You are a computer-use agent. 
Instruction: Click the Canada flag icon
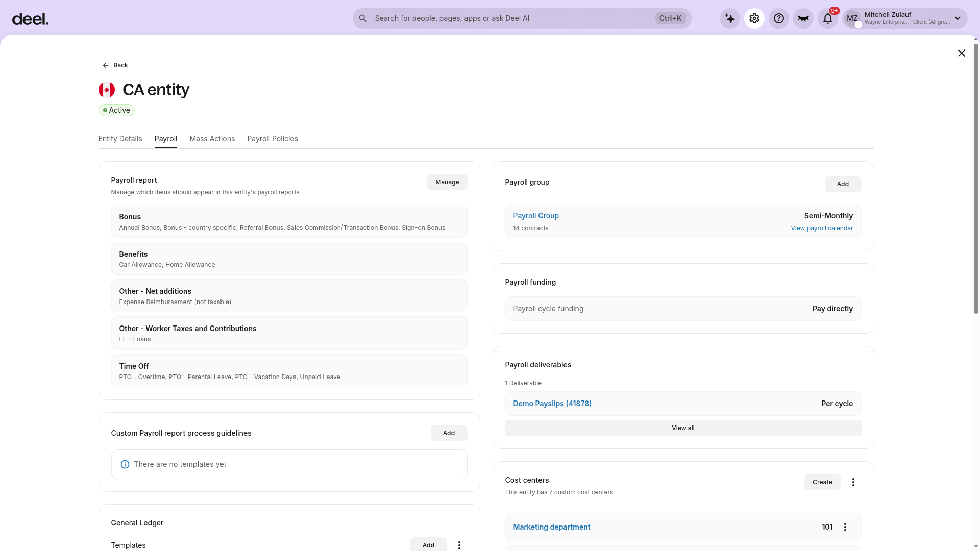click(107, 90)
